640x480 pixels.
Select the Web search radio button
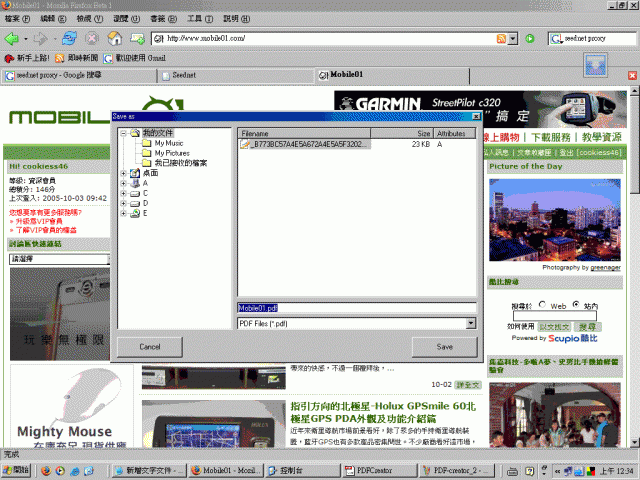point(542,304)
